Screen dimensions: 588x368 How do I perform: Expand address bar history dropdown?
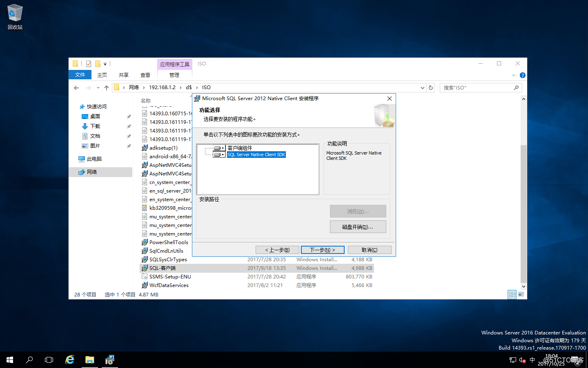pyautogui.click(x=423, y=88)
